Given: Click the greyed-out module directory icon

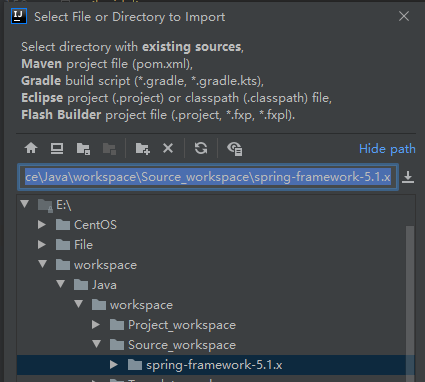Looking at the screenshot, I should click(109, 149).
